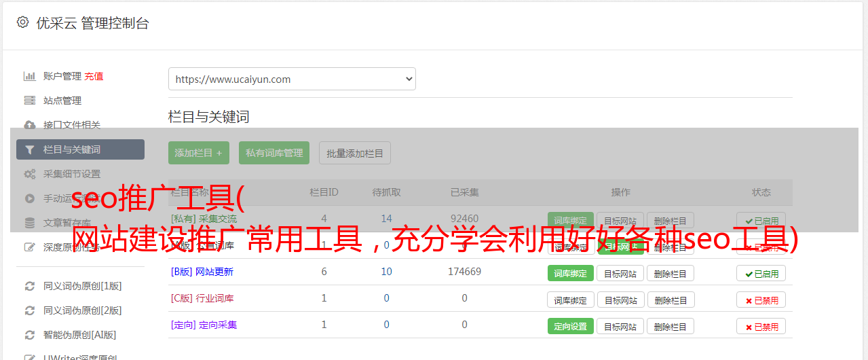Click the 栏目ID value 6
868x360 pixels.
tap(324, 272)
